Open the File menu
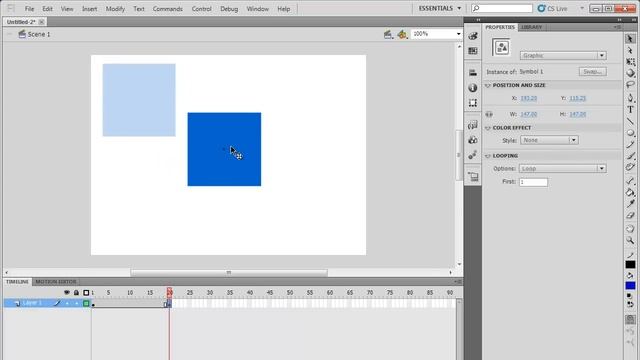The width and height of the screenshot is (640, 360). pos(29,9)
